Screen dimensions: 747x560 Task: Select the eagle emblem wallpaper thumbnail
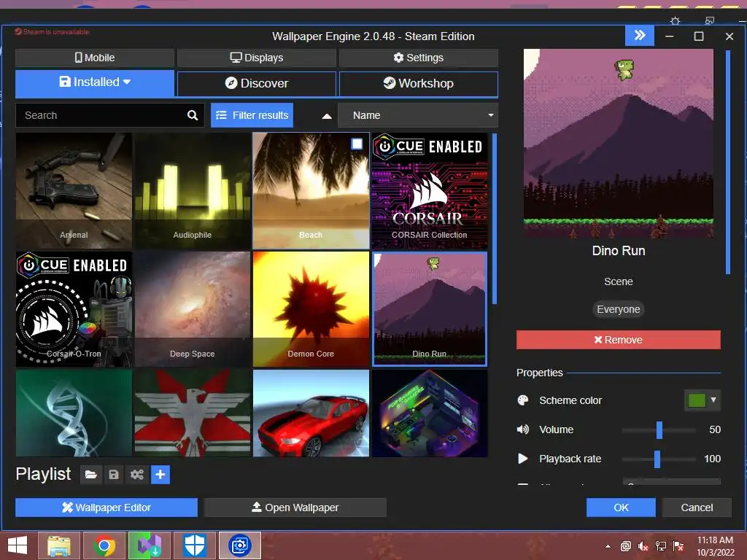pyautogui.click(x=193, y=413)
